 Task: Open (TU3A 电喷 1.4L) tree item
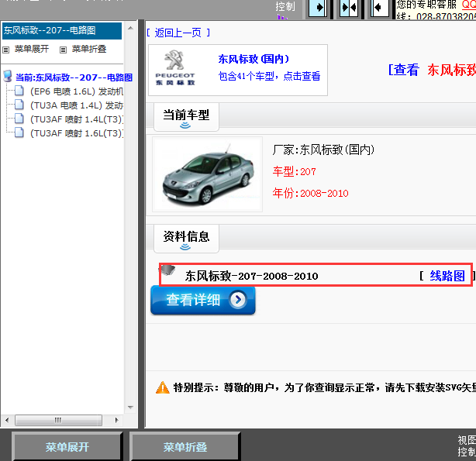[77, 105]
